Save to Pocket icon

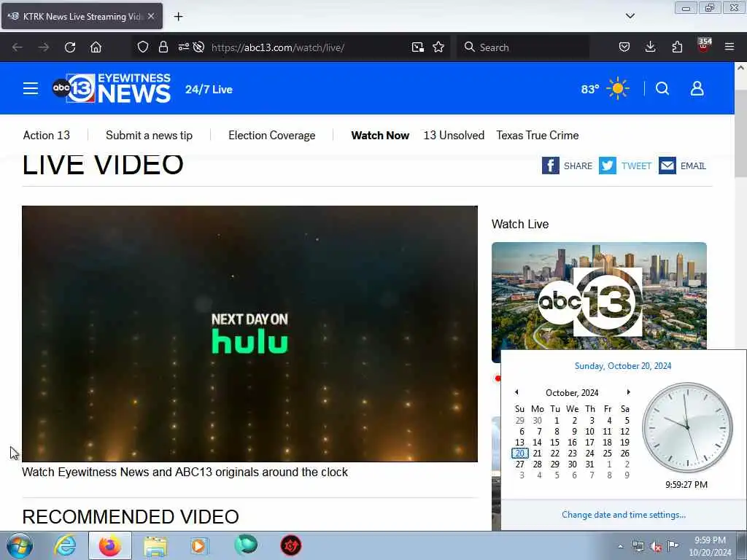[x=624, y=47]
